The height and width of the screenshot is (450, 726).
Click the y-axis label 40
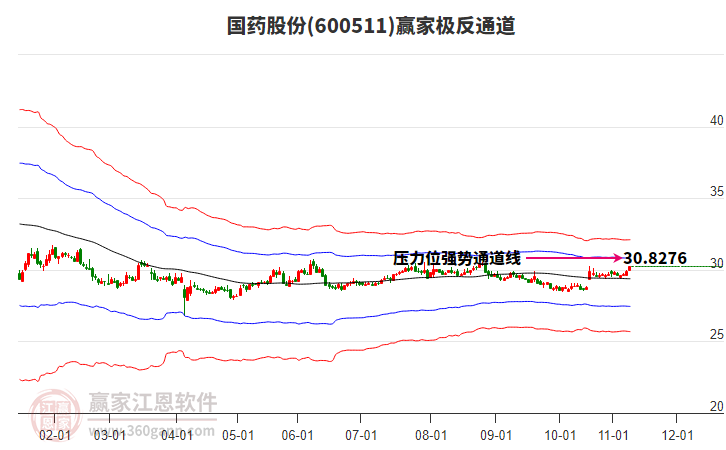[716, 120]
